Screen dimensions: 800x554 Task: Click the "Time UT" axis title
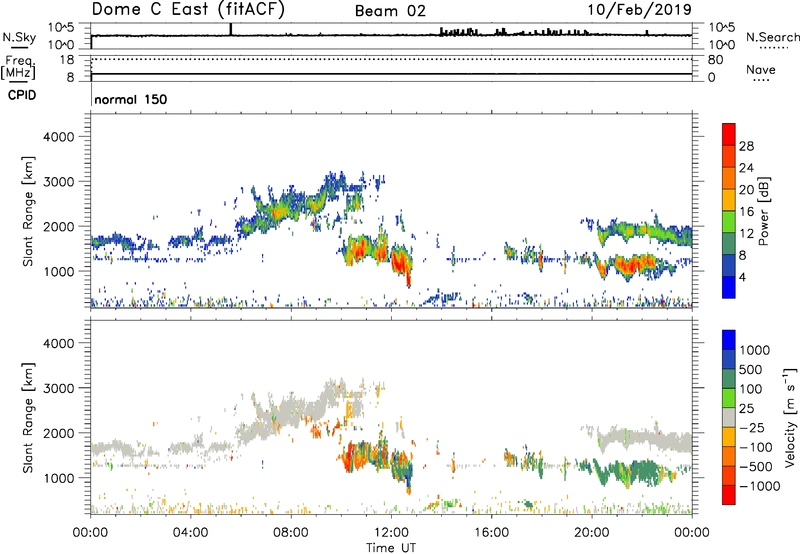coord(391,548)
